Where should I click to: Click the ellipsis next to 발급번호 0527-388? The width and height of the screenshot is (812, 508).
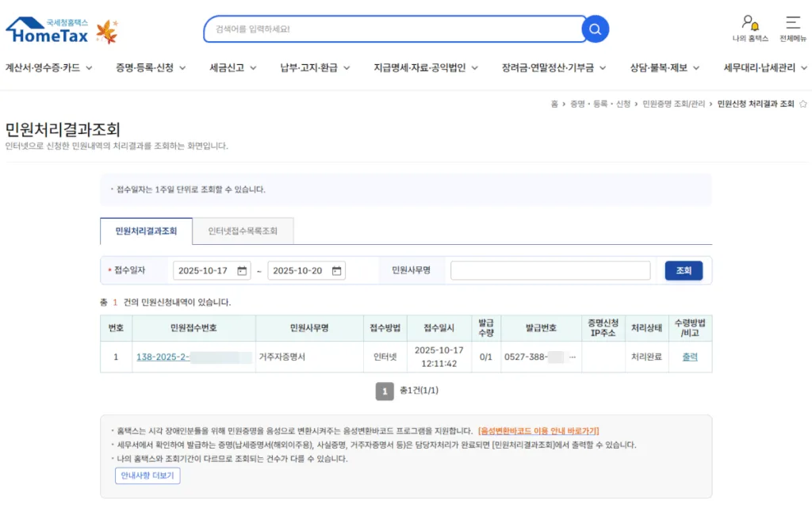[x=573, y=357]
